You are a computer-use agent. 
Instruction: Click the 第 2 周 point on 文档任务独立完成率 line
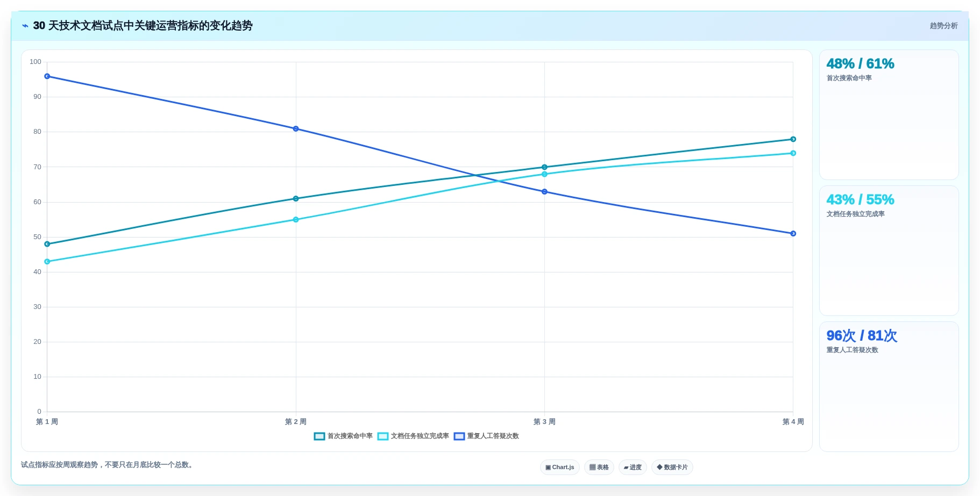(x=296, y=220)
